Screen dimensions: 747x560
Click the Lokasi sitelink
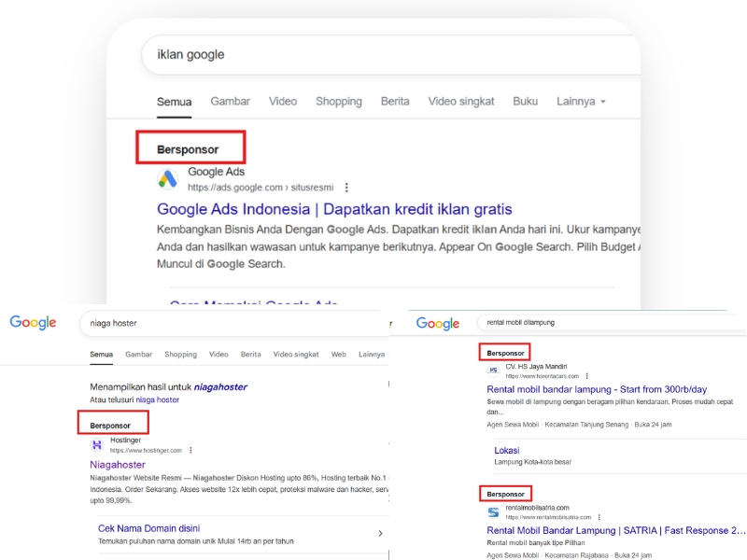pos(507,450)
